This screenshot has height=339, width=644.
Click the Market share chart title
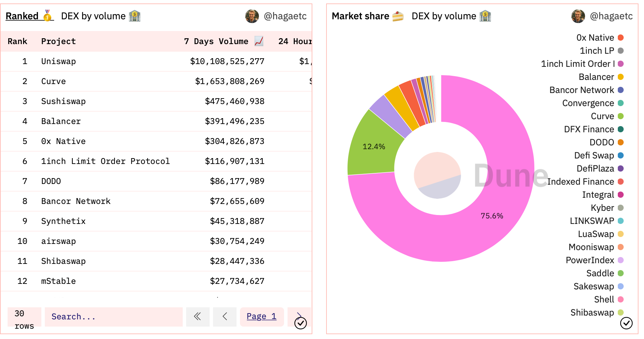[x=360, y=16]
